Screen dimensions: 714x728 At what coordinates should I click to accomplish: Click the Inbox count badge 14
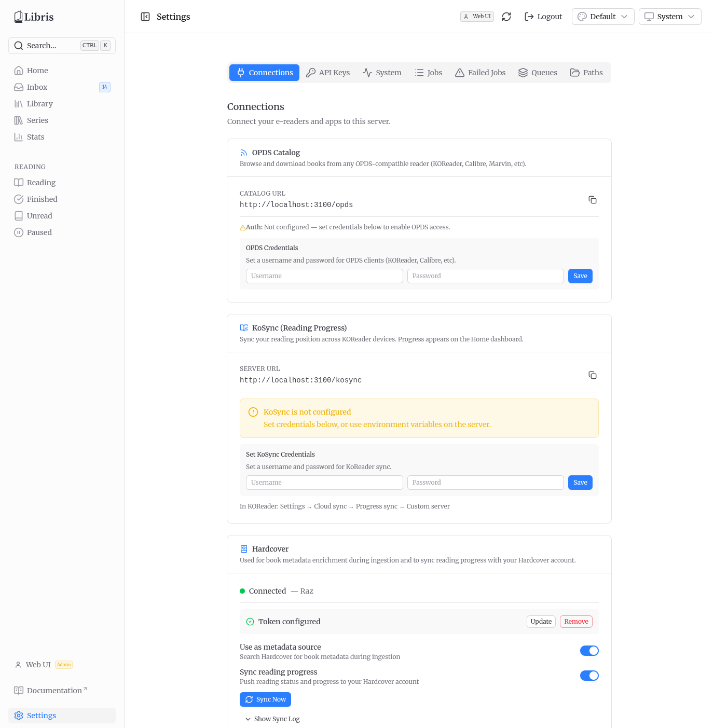pyautogui.click(x=105, y=87)
